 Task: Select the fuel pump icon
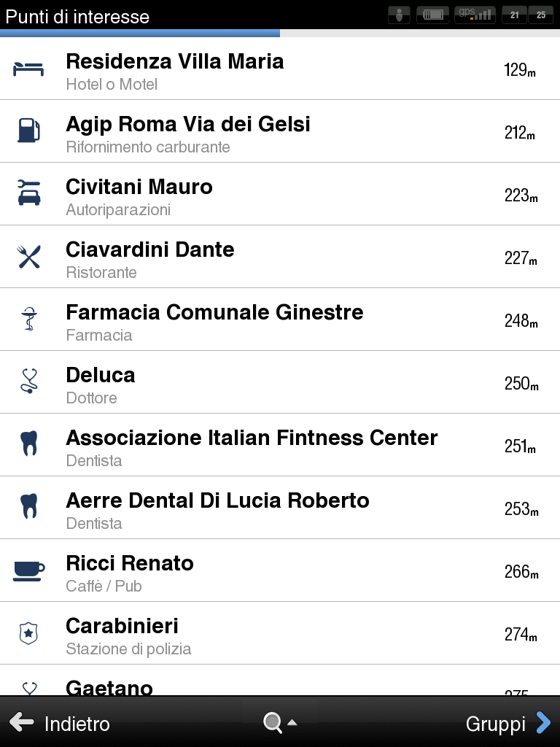(x=28, y=130)
